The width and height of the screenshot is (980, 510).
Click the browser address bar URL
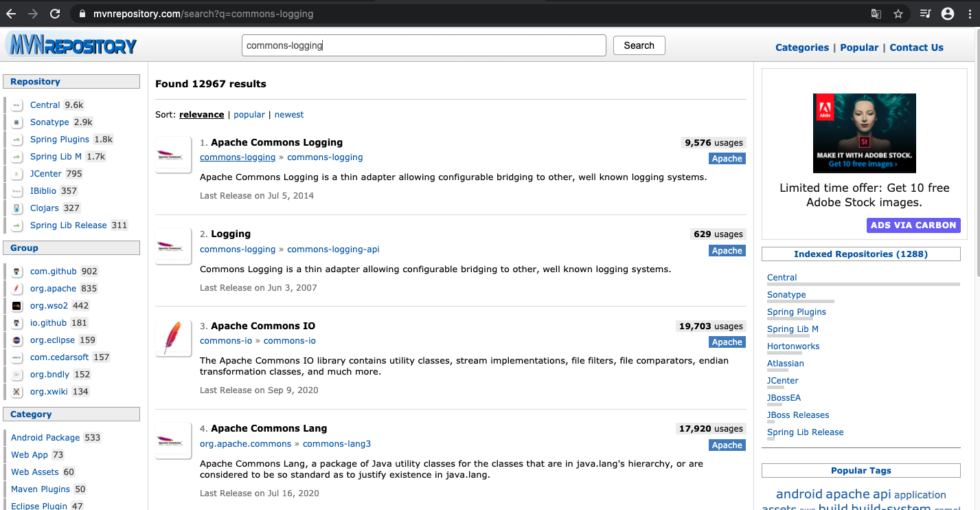203,14
